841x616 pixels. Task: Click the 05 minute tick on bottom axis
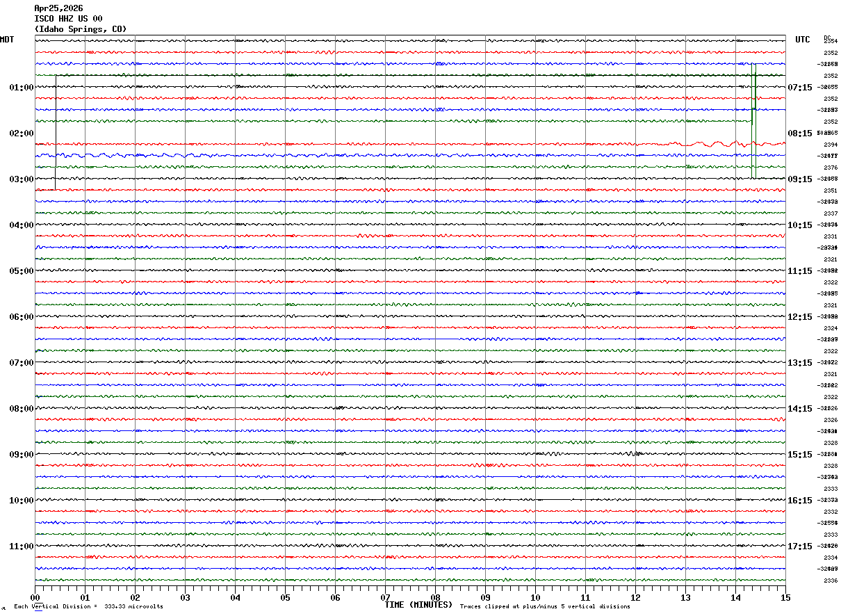(x=285, y=597)
